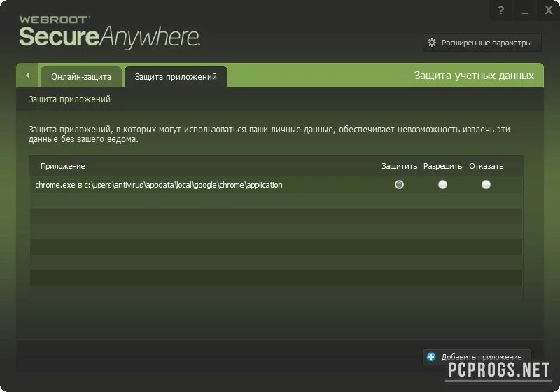Close the SecureAnywhere window

[x=549, y=10]
